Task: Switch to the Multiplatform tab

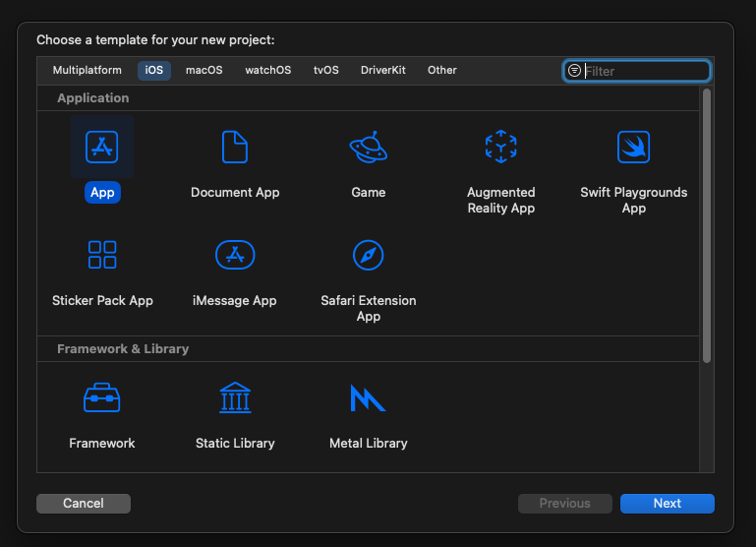Action: [x=87, y=71]
